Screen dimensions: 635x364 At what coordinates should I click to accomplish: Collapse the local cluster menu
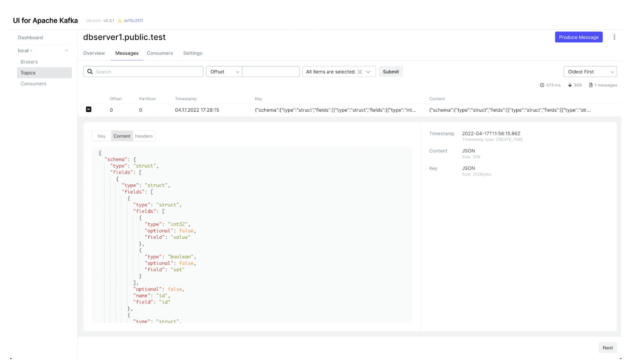(67, 50)
